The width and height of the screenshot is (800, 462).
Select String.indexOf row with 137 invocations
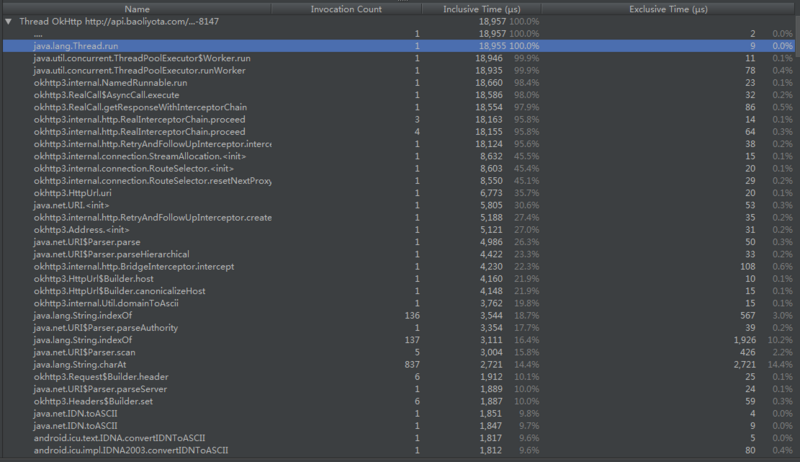[x=398, y=340]
